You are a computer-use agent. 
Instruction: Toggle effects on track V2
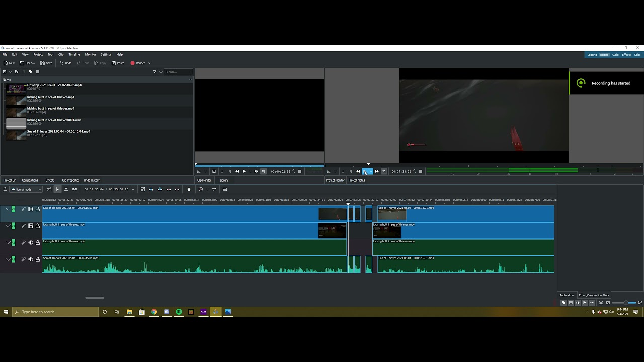point(23,209)
